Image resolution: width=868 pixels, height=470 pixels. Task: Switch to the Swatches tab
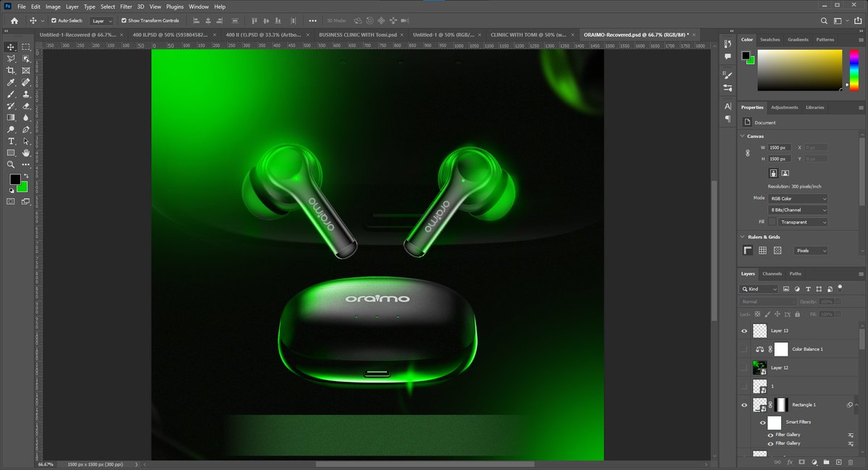tap(770, 40)
